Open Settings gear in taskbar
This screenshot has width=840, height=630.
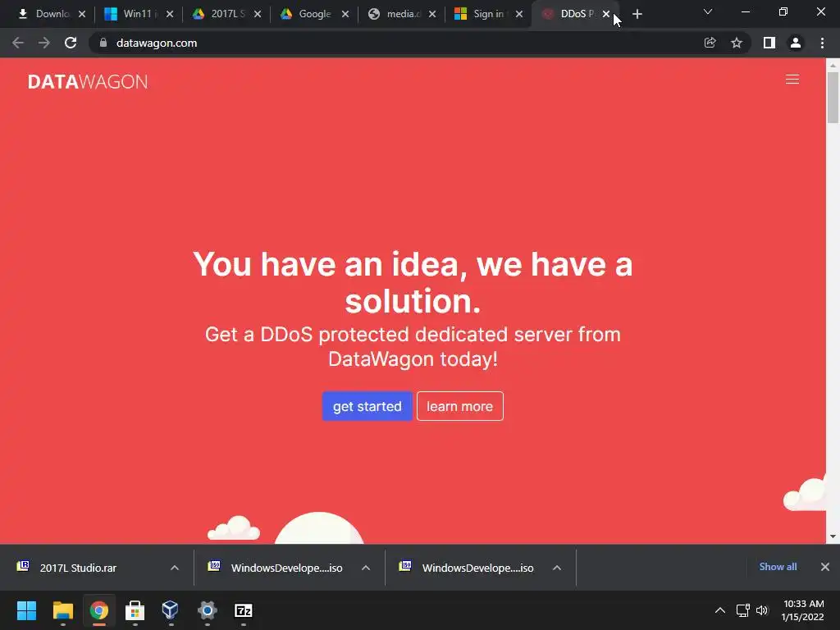(x=208, y=610)
